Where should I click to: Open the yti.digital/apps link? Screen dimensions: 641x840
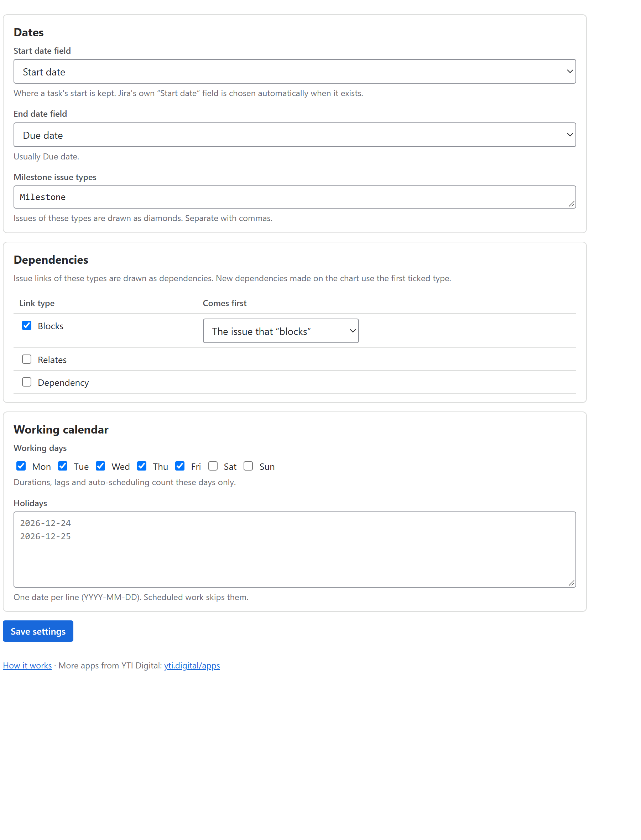[192, 665]
